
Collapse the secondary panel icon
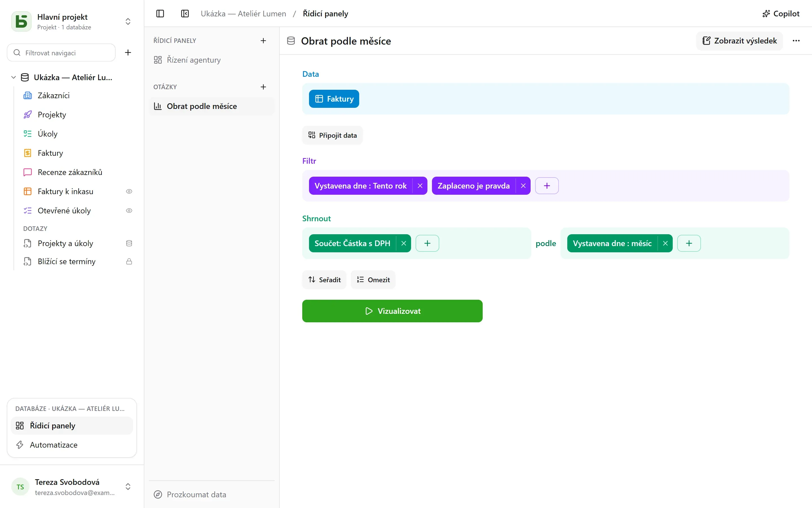[x=185, y=14]
